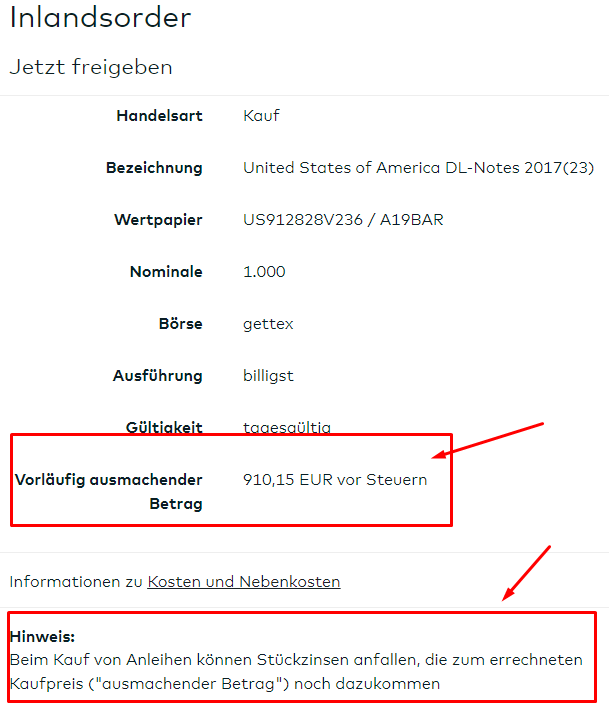Select the Nominale label
The width and height of the screenshot is (609, 710).
tap(166, 272)
